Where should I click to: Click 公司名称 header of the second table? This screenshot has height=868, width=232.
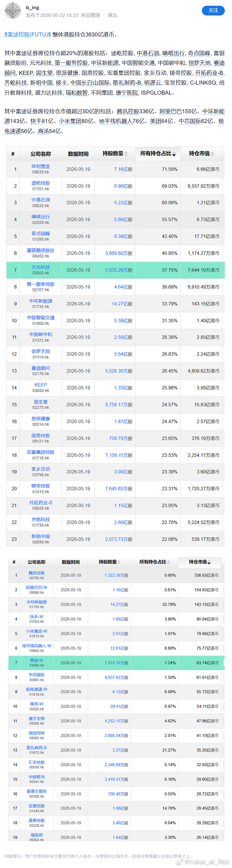[x=36, y=562]
